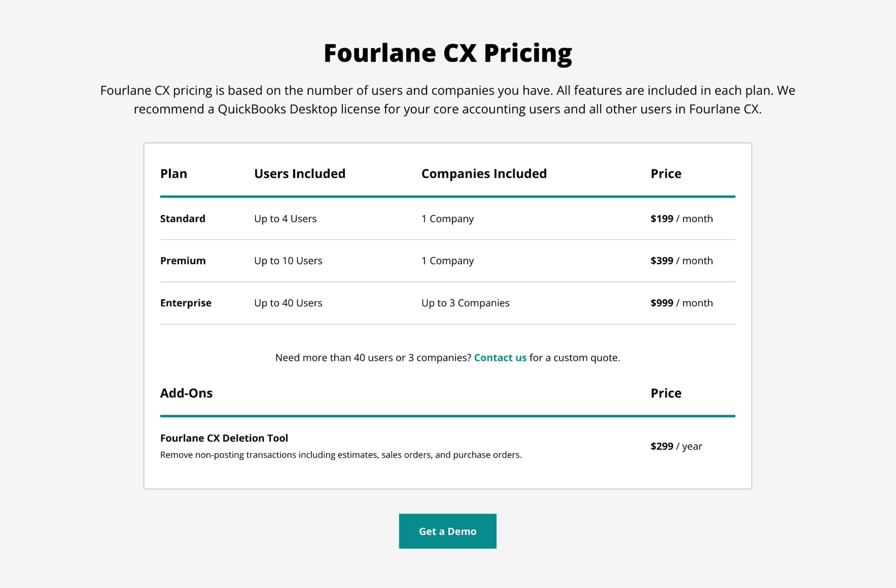Select the $299 / year add-on price
Screen dimensions: 896x588
point(675,446)
